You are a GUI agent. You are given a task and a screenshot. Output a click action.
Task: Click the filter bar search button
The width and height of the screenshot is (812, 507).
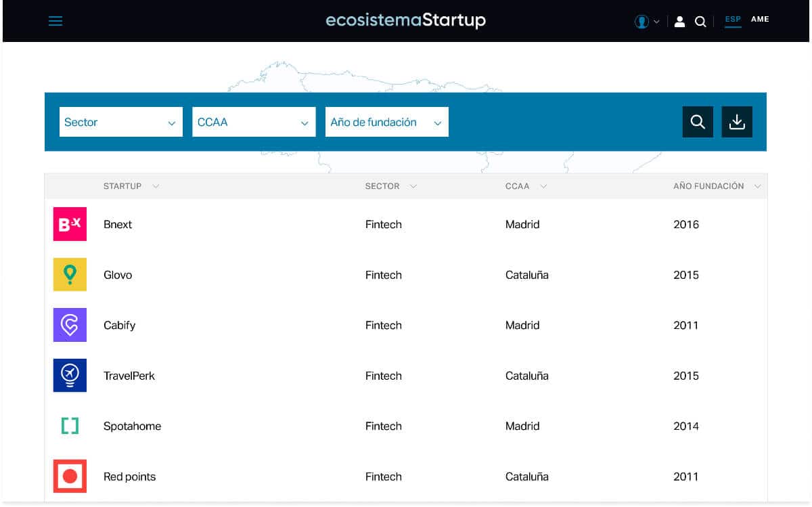click(x=698, y=123)
